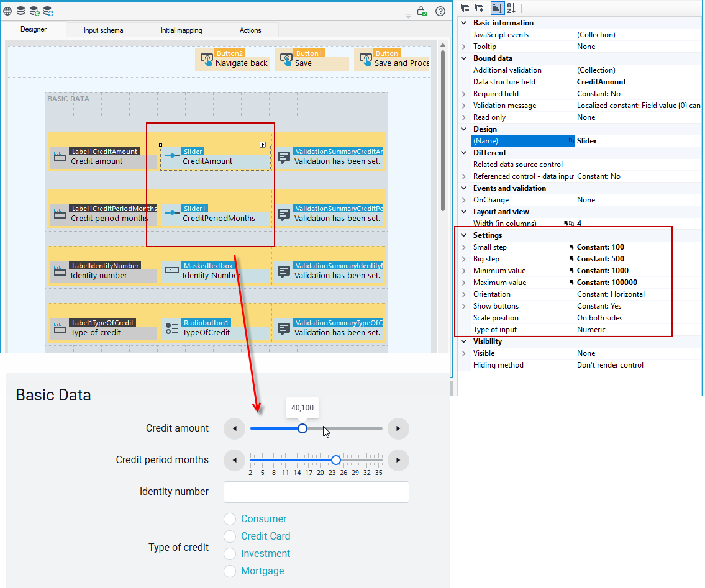Expand all property categories icon
Screen dimensions: 705x588
[x=480, y=7]
